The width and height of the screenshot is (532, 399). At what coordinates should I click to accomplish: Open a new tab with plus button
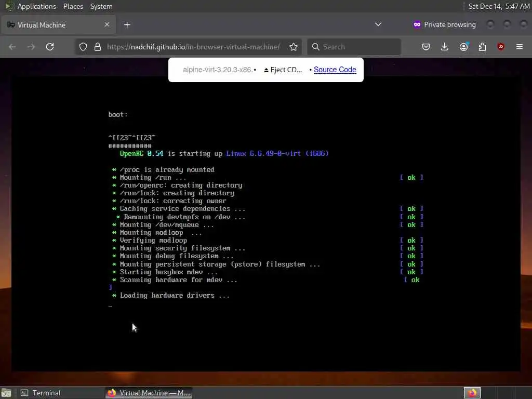point(127,25)
